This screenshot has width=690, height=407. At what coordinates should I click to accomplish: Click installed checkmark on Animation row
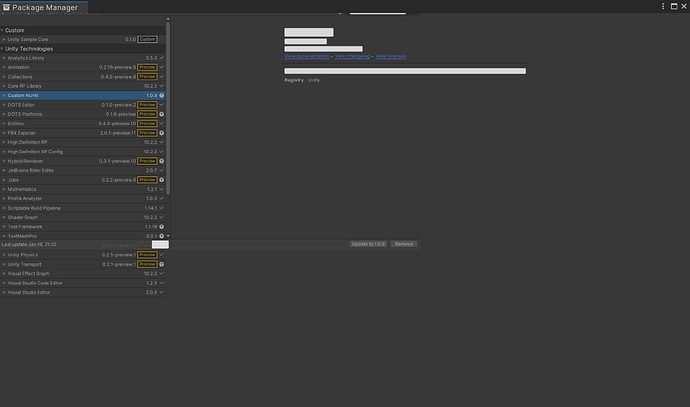[161, 67]
